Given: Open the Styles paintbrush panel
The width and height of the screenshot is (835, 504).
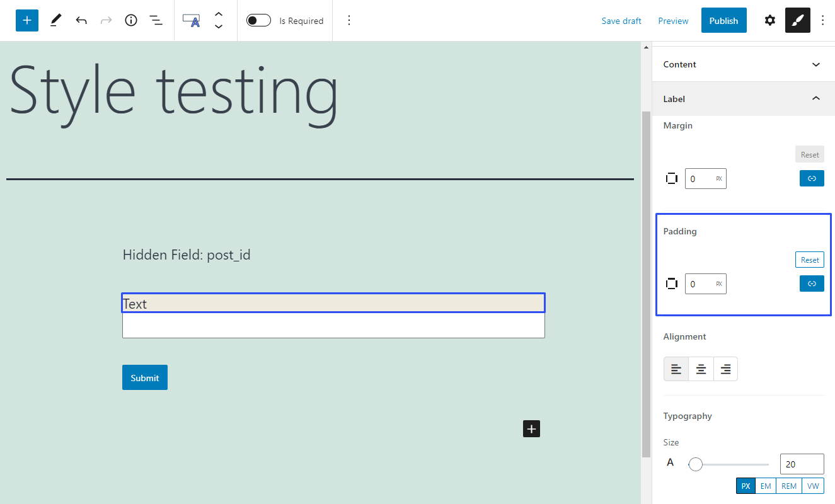Looking at the screenshot, I should [x=797, y=20].
